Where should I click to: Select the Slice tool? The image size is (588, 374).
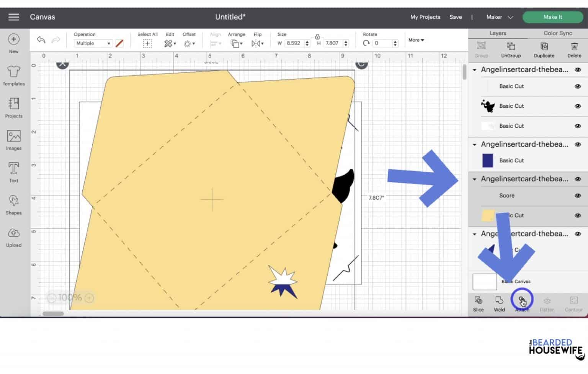(x=478, y=303)
